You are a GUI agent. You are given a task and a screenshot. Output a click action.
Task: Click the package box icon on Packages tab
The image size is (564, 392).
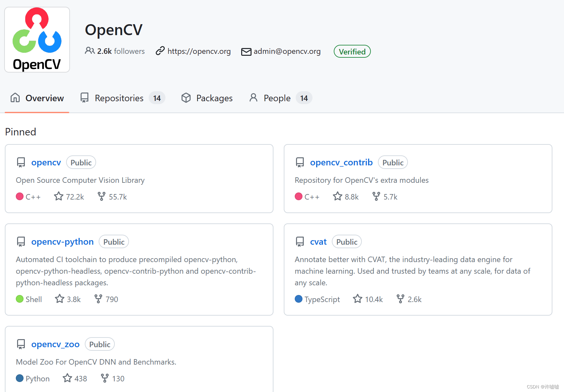point(186,98)
